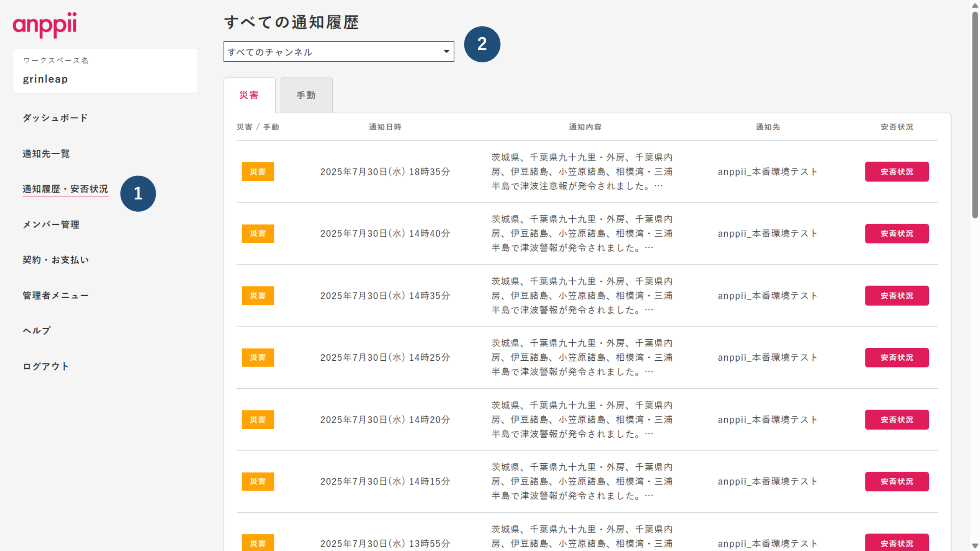Click 安否状況 button for 14時25分 notification

(x=896, y=357)
